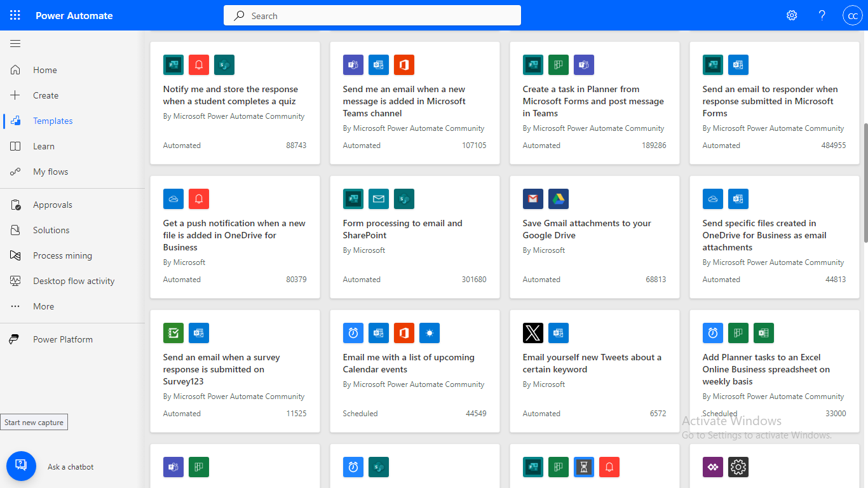Click the Help question mark icon
This screenshot has width=868, height=488.
822,15
